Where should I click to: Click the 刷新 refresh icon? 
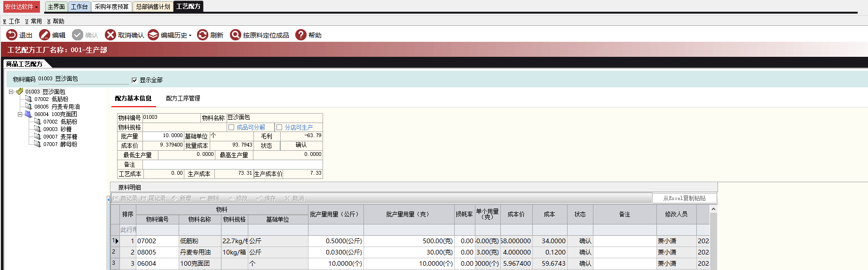pyautogui.click(x=203, y=35)
